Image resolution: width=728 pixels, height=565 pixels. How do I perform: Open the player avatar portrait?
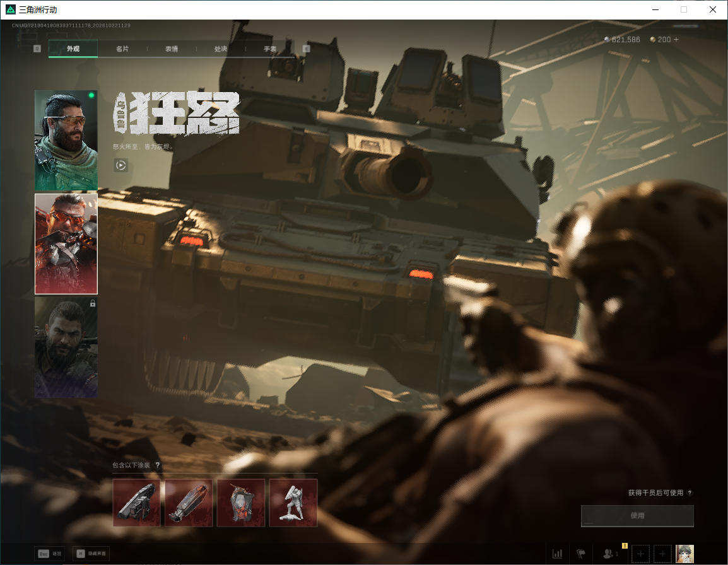[x=685, y=554]
